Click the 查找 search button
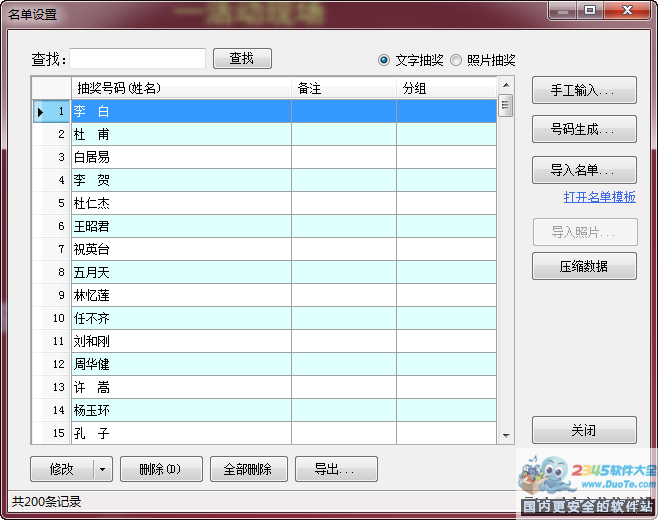This screenshot has width=658, height=520. pyautogui.click(x=242, y=58)
